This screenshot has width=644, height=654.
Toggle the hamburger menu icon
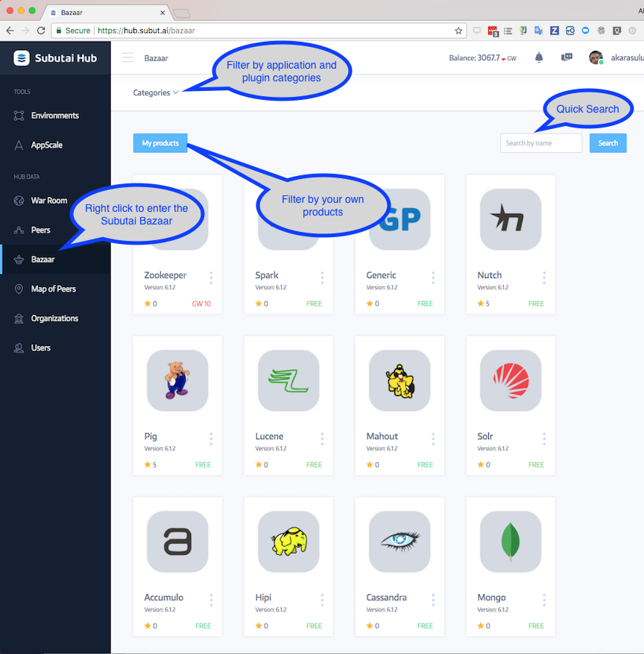[127, 57]
